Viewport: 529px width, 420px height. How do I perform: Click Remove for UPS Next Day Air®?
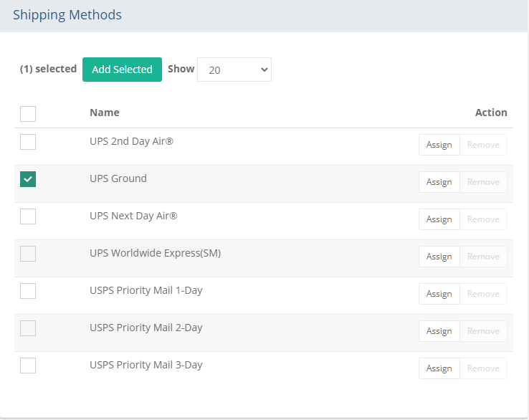[x=483, y=219]
